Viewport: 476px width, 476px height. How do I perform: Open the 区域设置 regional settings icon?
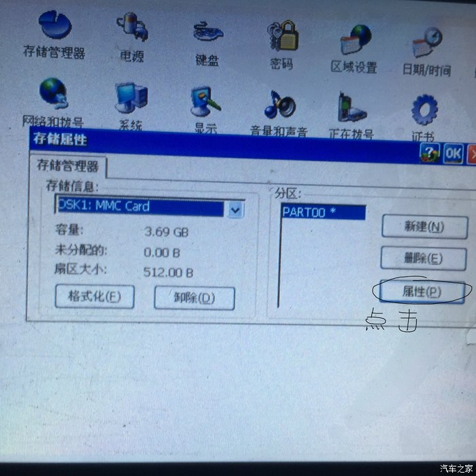[354, 49]
